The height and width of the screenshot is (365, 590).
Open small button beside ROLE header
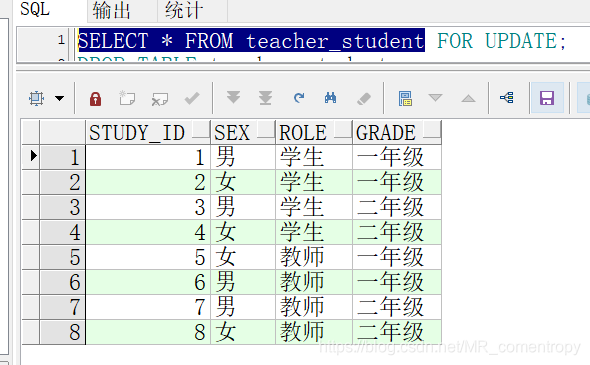[x=342, y=129]
